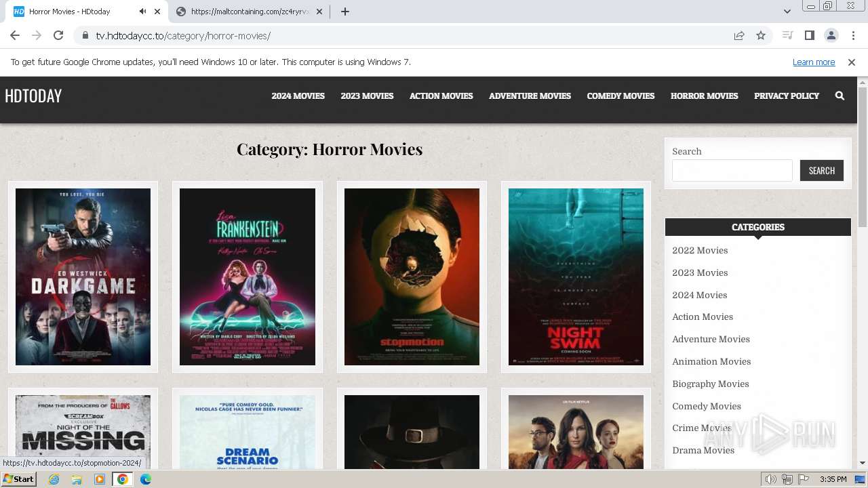Open the Netflix film poster
The image size is (868, 488).
(576, 432)
